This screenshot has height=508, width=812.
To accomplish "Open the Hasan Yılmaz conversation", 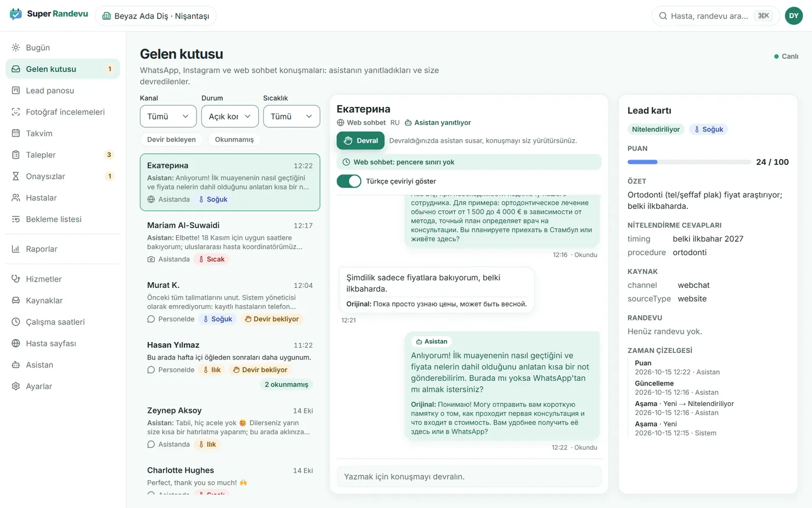I will (x=230, y=364).
